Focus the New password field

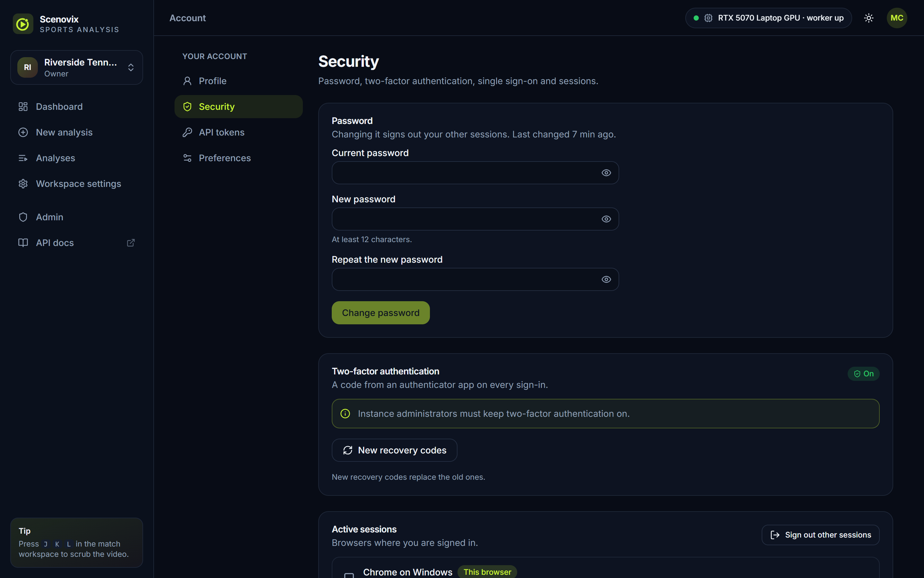pos(475,219)
